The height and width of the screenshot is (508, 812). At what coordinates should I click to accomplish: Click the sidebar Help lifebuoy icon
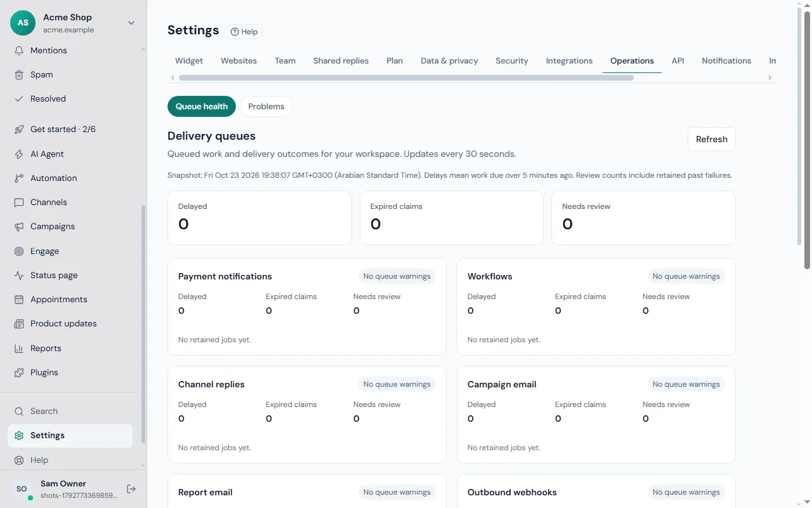point(19,460)
